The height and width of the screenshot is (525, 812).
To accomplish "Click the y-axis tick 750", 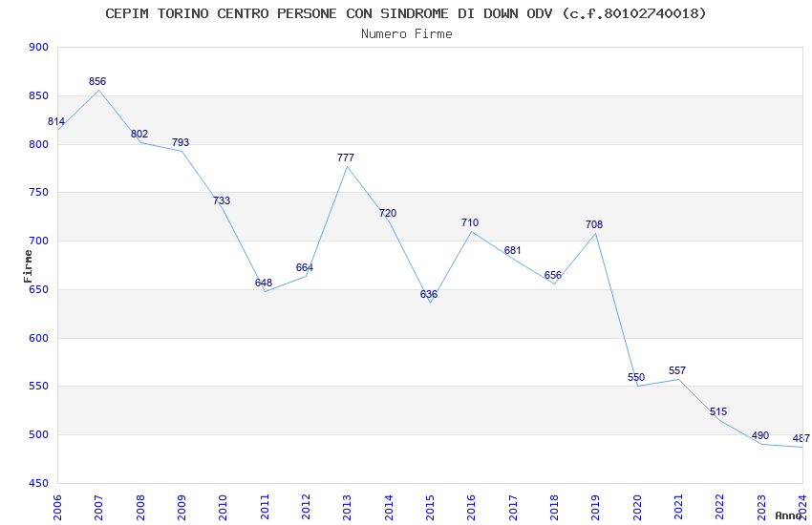I will (x=39, y=193).
